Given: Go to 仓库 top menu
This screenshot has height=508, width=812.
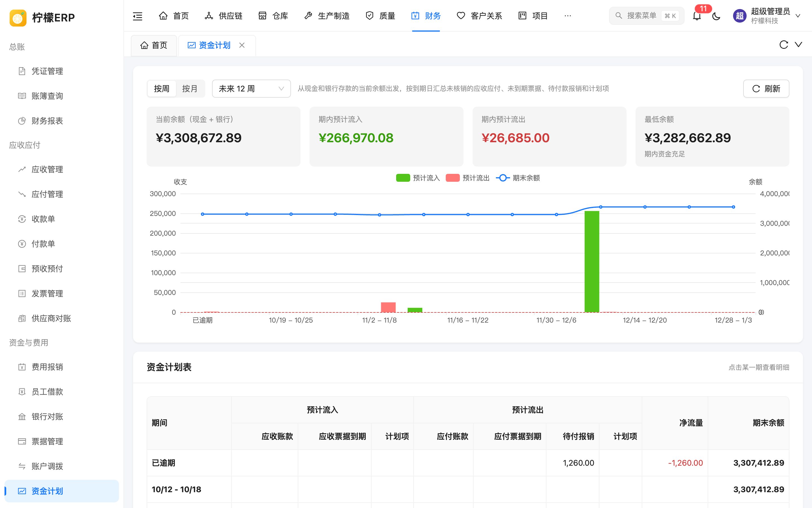Looking at the screenshot, I should (x=273, y=16).
